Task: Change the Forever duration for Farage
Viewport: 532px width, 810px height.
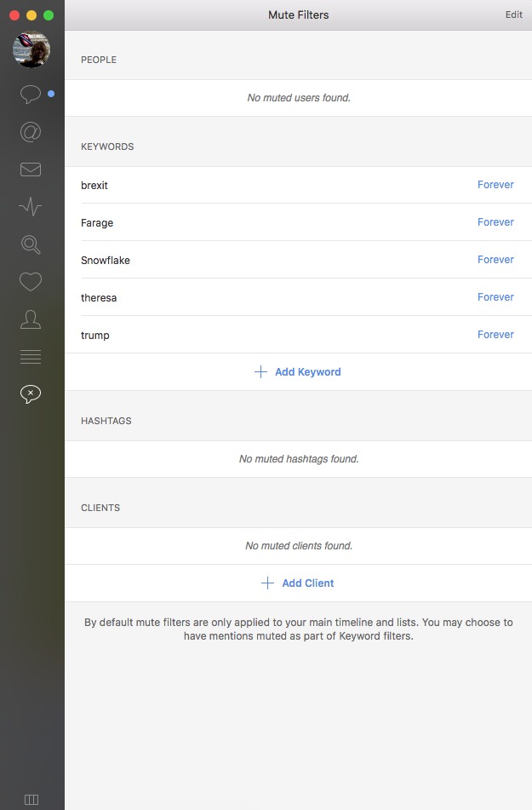Action: [x=495, y=222]
